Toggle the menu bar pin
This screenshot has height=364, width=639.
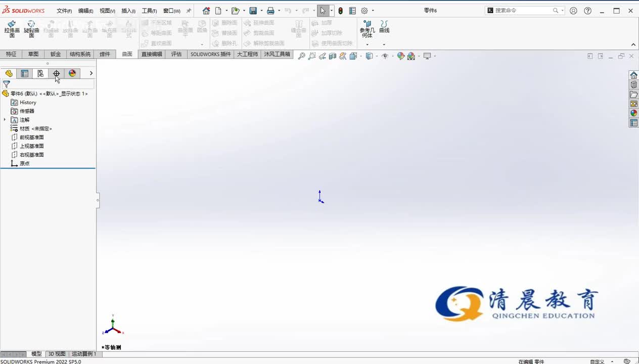[x=189, y=11]
